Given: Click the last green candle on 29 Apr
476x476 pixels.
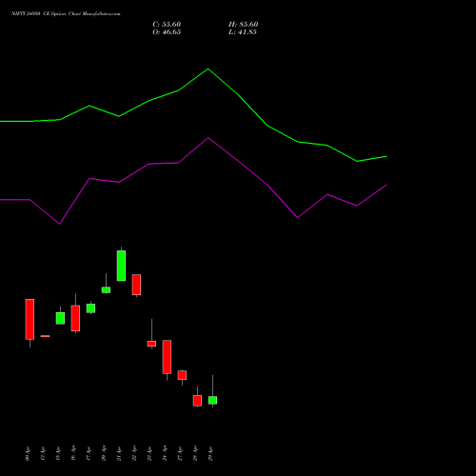Looking at the screenshot, I should click(x=212, y=400).
